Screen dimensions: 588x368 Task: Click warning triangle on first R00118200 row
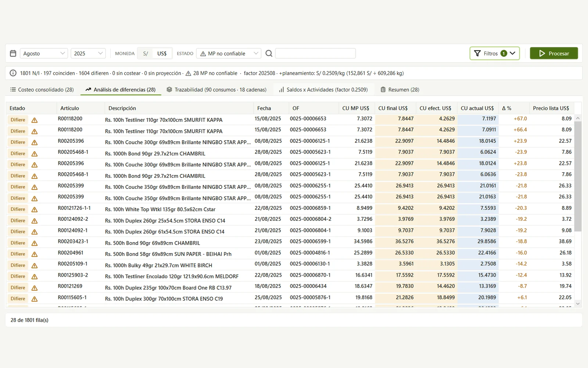pyautogui.click(x=35, y=120)
